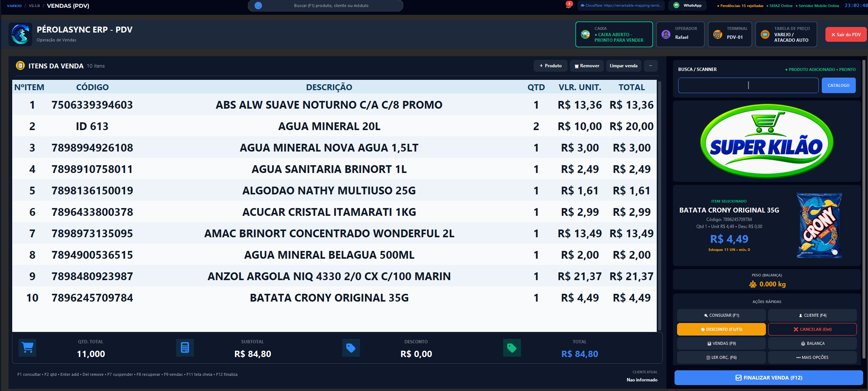
Task: Select row BATATA CRONY ORIGINAL 35G in table
Action: (334, 297)
